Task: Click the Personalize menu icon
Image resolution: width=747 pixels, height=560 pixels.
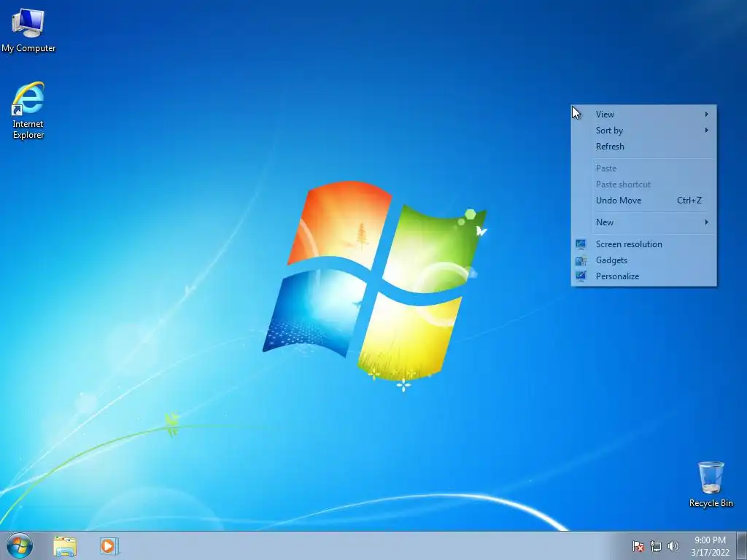Action: [581, 276]
